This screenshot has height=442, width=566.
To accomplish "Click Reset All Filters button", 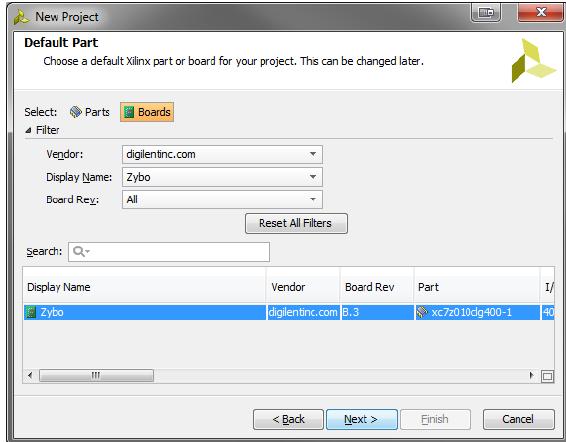I will tap(296, 223).
